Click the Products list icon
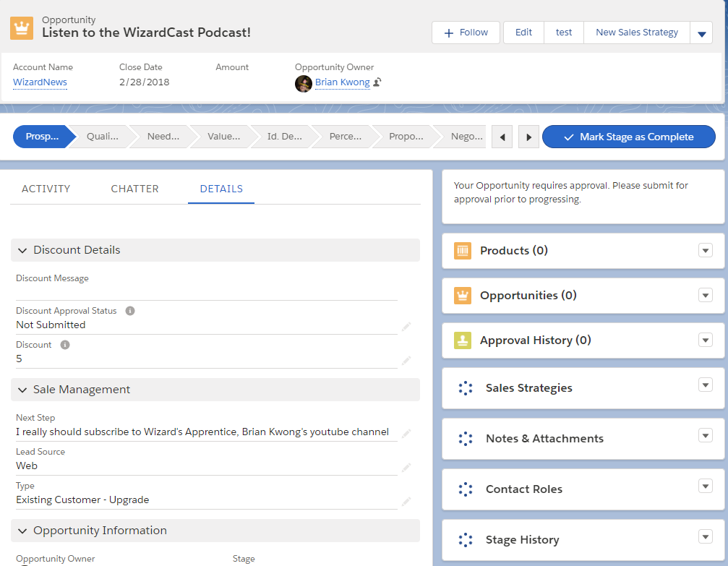 463,250
